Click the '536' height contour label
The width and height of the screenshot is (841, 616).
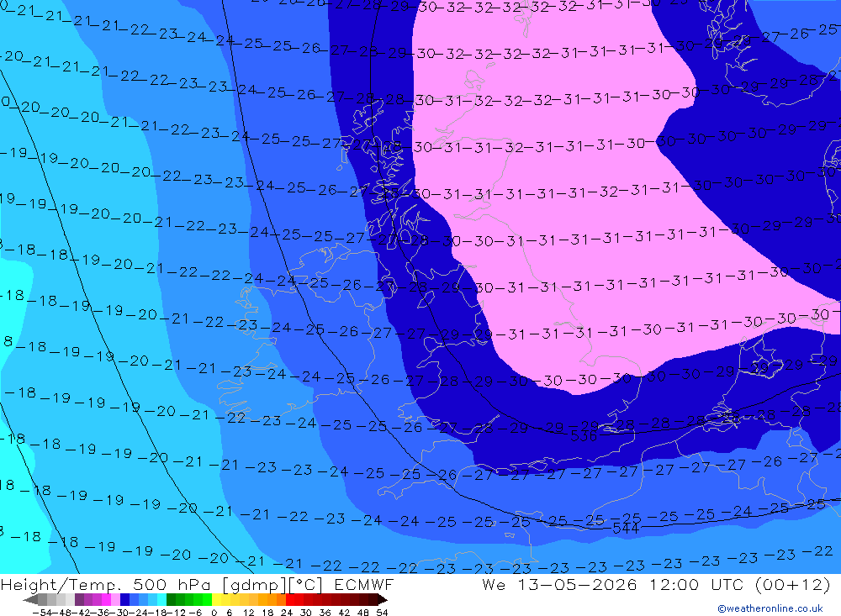click(x=584, y=436)
